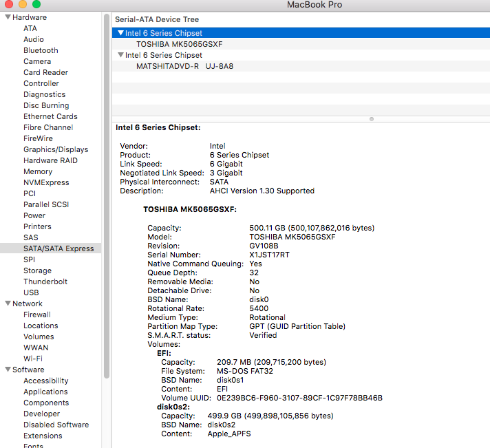This screenshot has height=448, width=490.
Task: Select FireWire in the sidebar
Action: point(38,138)
